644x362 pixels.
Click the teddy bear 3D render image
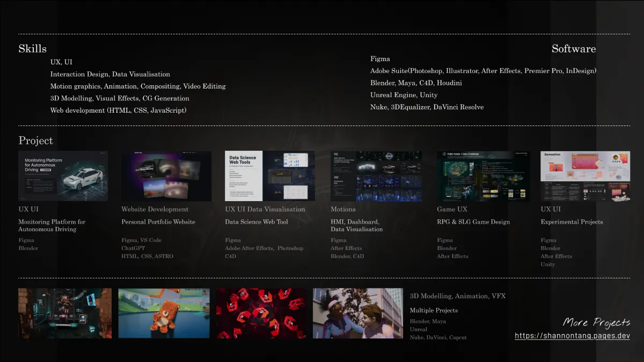(164, 313)
